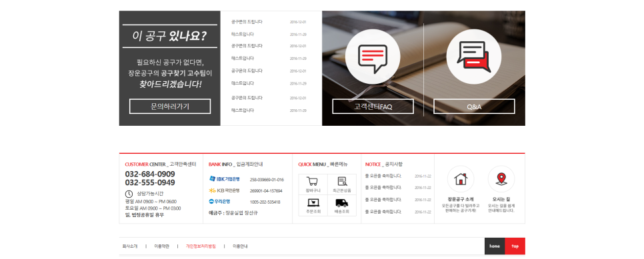This screenshot has width=644, height=259.
Task: Click the house icon for 장운공구 소개
Action: [461, 179]
